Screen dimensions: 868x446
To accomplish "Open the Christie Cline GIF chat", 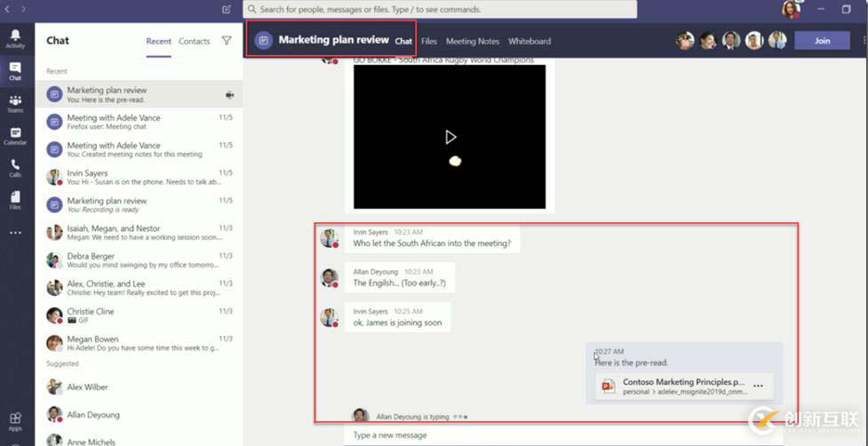I will 139,316.
